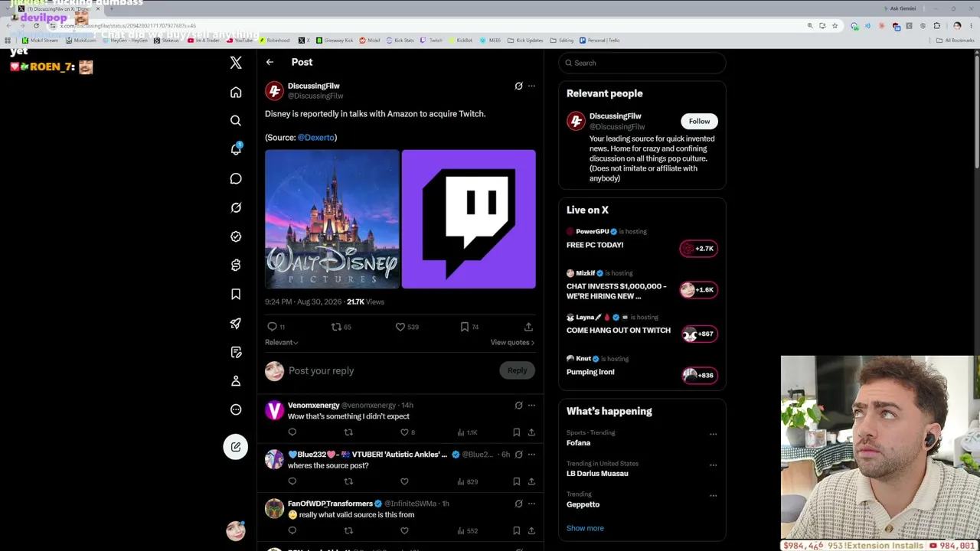The height and width of the screenshot is (551, 980).
Task: Open the Mizkif Stream bookmark in bookmarks bar
Action: pos(40,40)
